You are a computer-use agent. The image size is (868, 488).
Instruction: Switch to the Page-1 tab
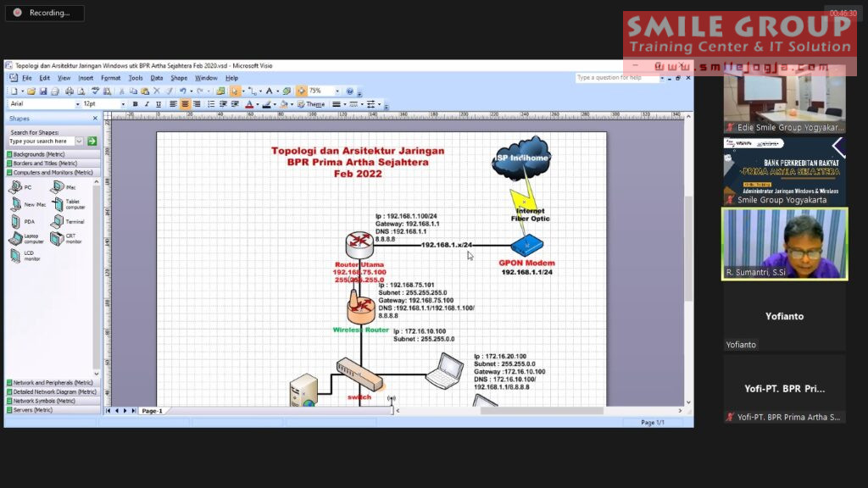(152, 411)
